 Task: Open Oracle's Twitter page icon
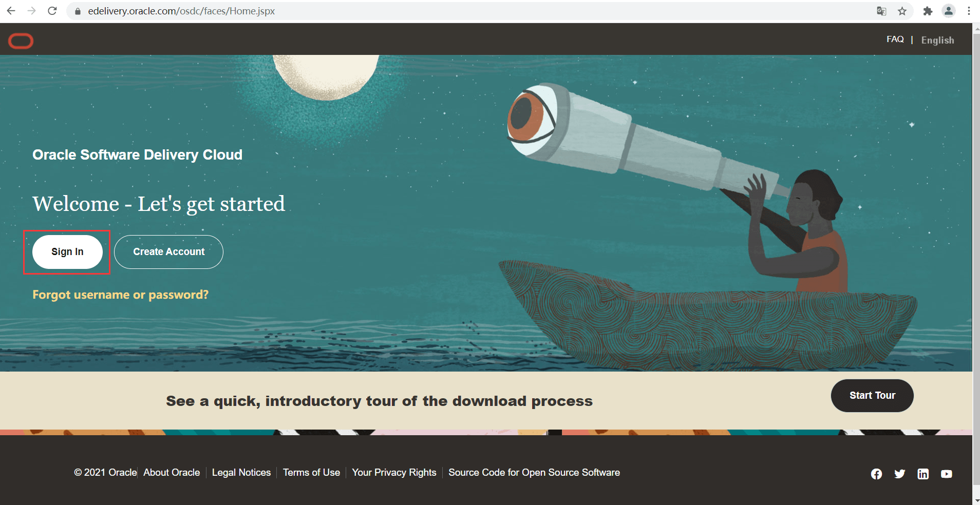[899, 474]
